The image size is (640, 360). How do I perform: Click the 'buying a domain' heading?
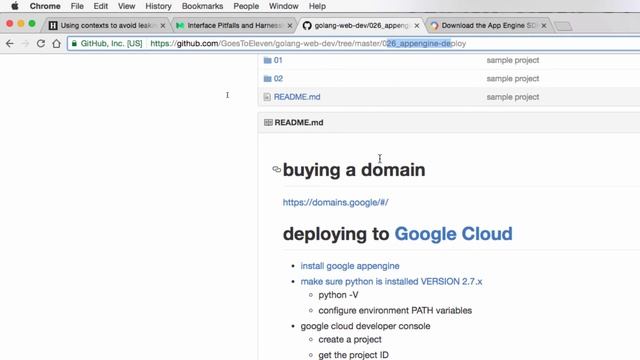point(354,170)
